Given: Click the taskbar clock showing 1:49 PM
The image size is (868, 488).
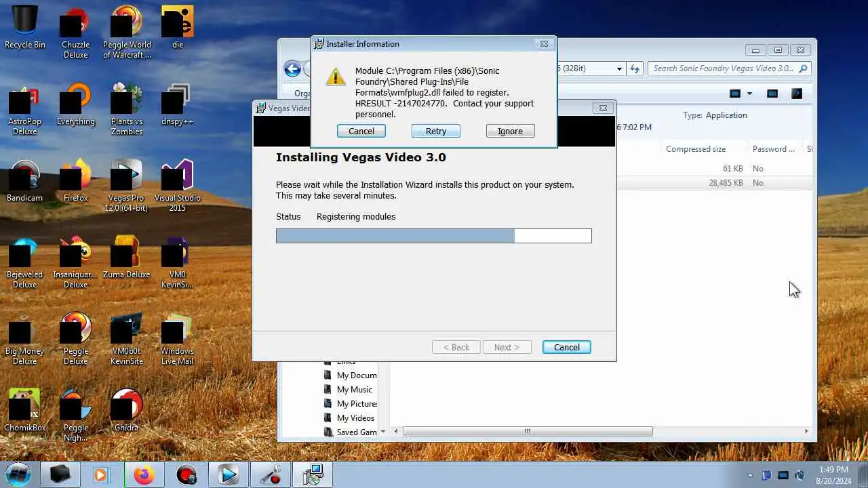Looking at the screenshot, I should pos(833,475).
